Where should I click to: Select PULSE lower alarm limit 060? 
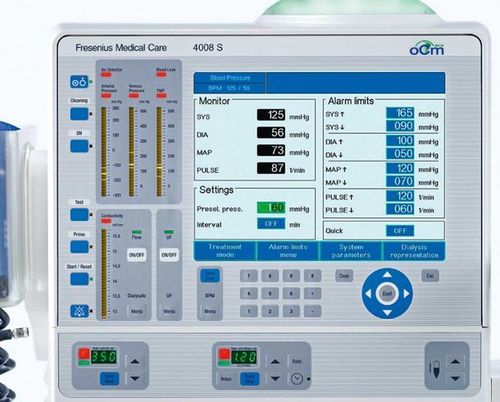400,209
